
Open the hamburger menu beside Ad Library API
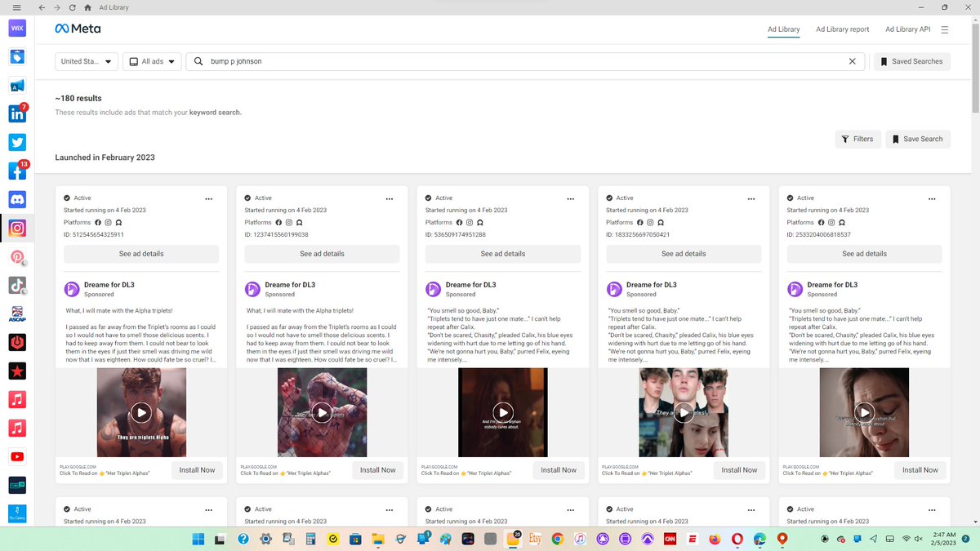pyautogui.click(x=946, y=29)
